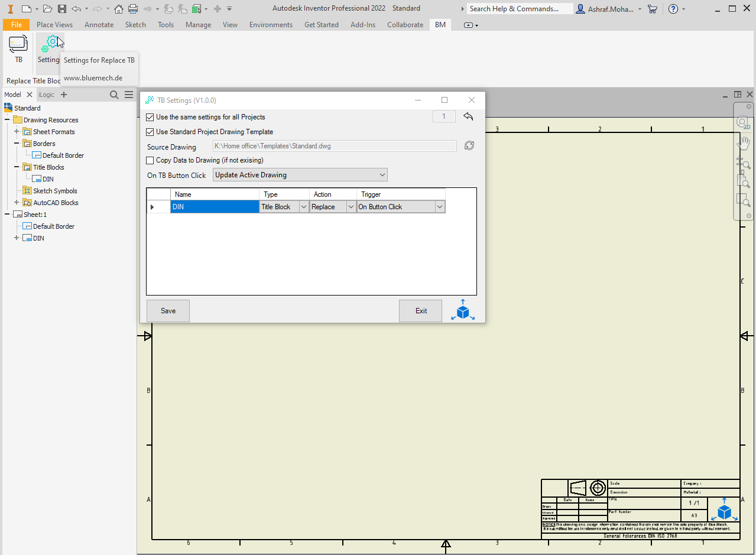Click the refresh icon beside Source Drawing
This screenshot has height=555, width=756.
coord(469,146)
